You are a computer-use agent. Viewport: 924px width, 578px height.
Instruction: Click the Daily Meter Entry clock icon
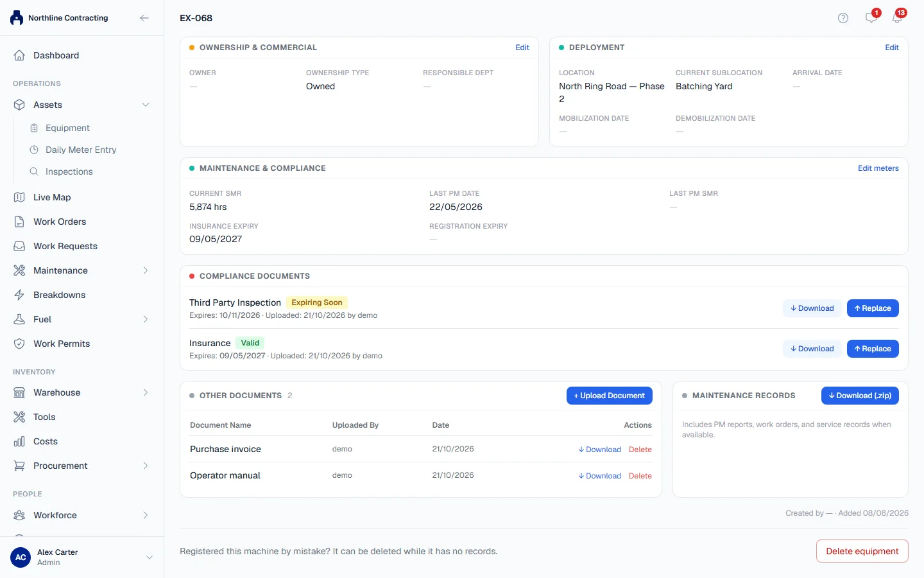pos(34,150)
